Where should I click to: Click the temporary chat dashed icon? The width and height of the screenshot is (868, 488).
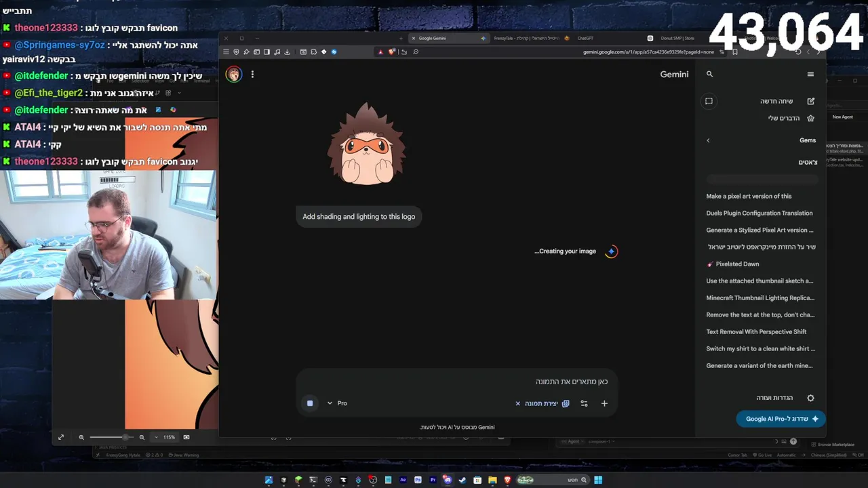point(709,101)
